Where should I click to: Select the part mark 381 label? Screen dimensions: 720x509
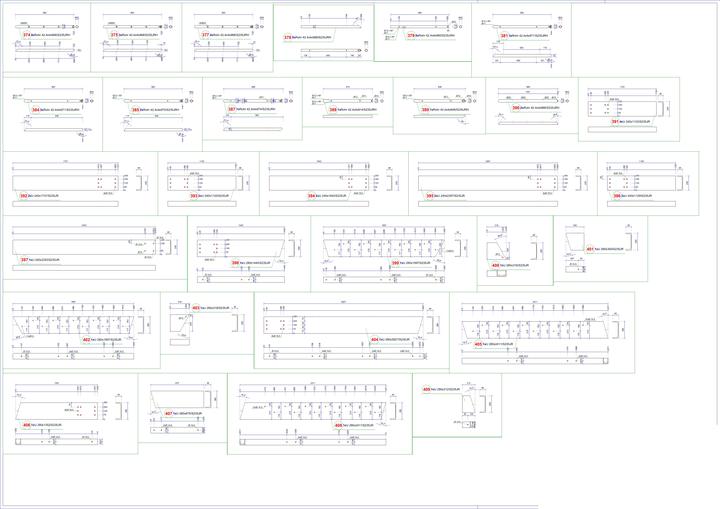click(504, 35)
